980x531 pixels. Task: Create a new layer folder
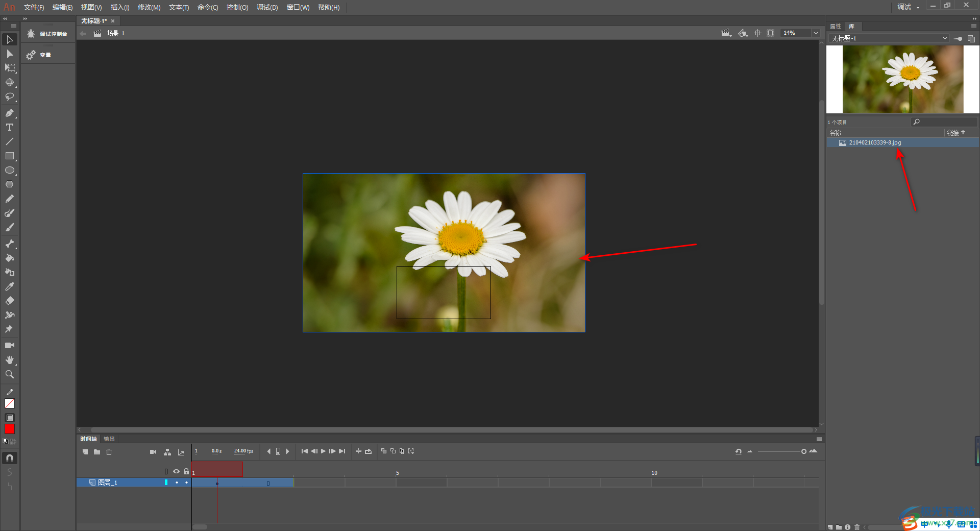(x=97, y=452)
